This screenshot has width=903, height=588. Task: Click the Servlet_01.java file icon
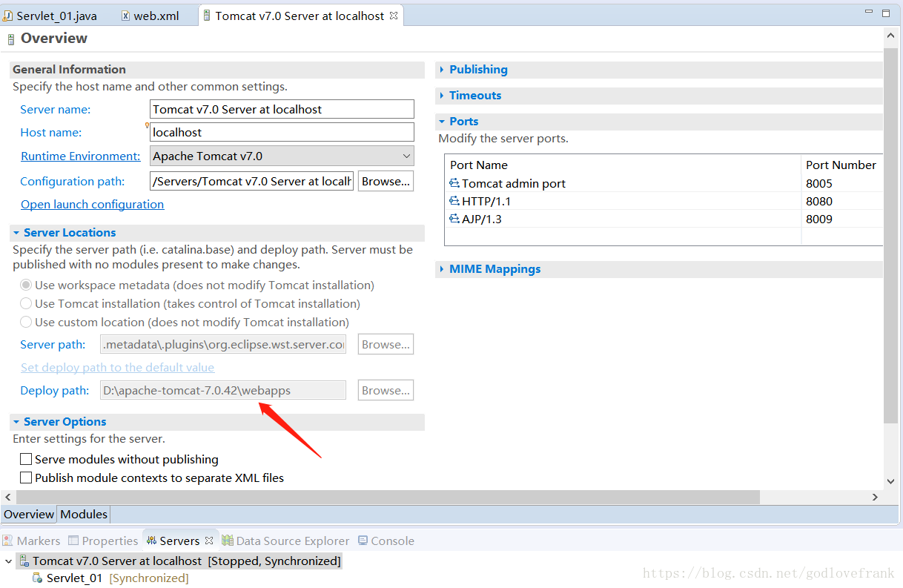pyautogui.click(x=8, y=16)
